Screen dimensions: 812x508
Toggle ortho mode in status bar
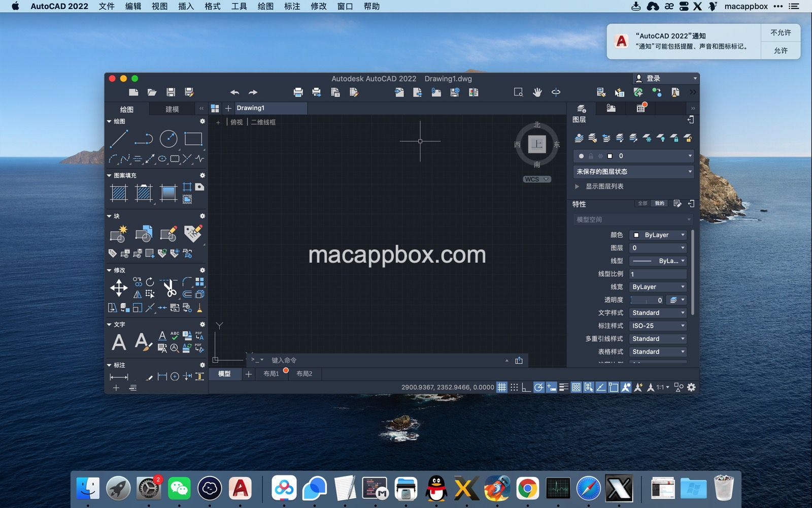point(526,387)
